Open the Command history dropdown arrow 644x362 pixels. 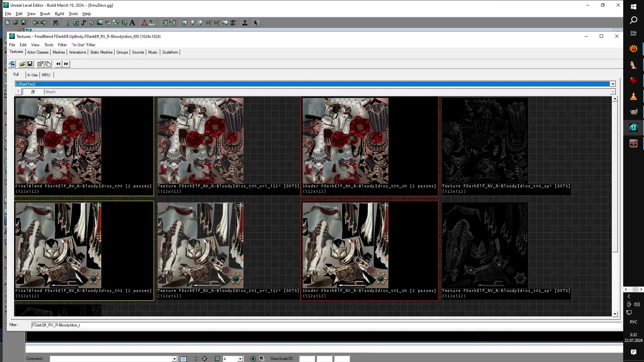174,359
